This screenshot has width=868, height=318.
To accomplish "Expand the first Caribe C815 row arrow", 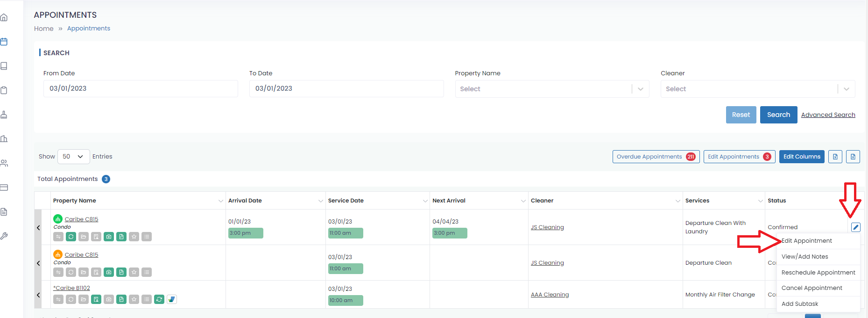I will (38, 228).
